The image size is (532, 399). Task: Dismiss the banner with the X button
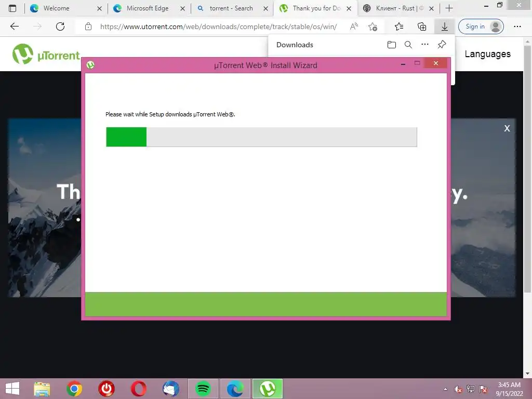pos(507,128)
